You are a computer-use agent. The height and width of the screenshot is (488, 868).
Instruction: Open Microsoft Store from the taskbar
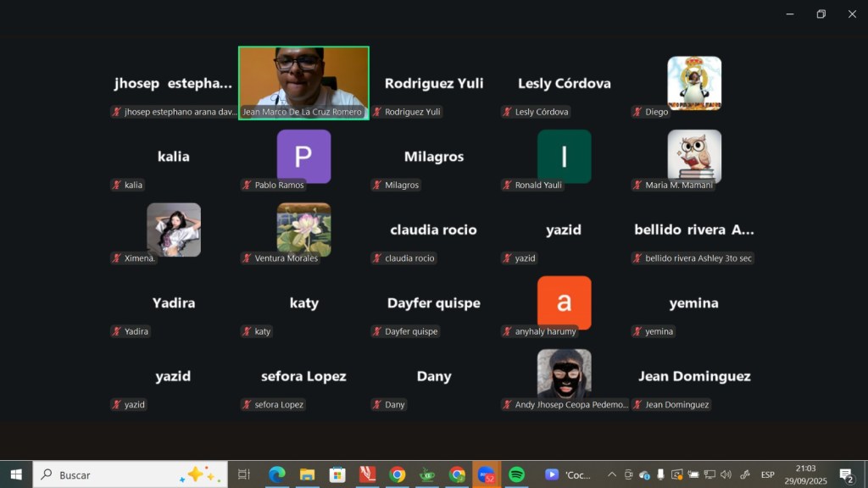337,474
